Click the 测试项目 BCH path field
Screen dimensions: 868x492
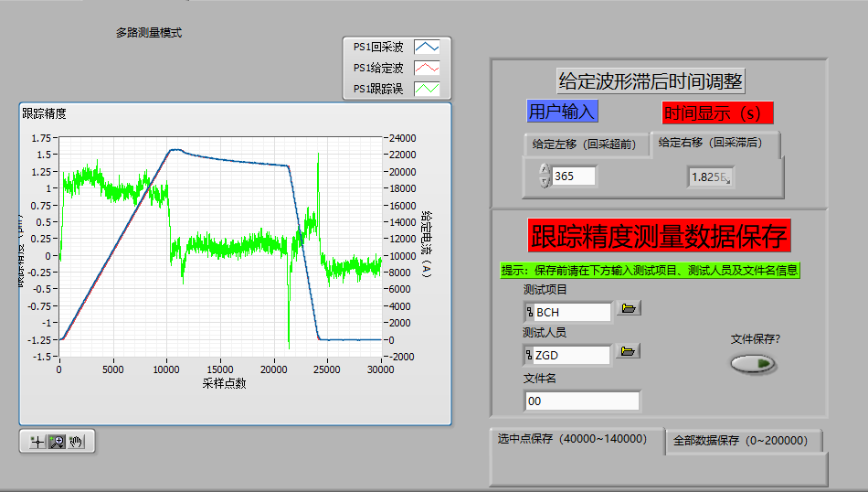tap(571, 313)
